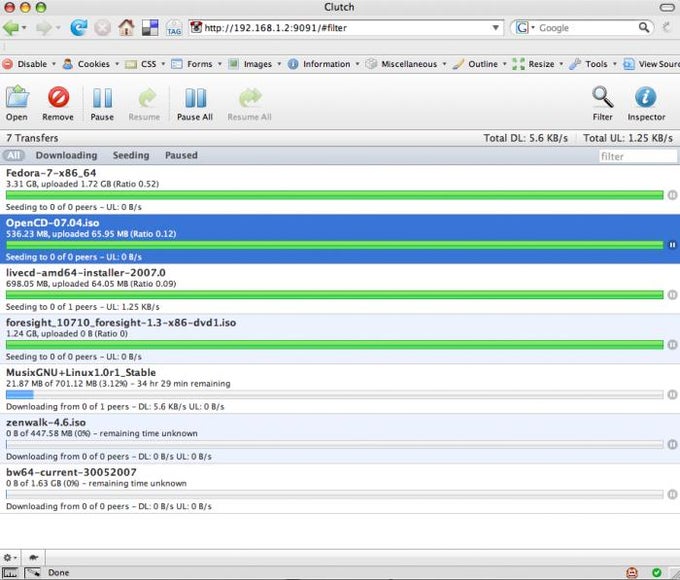The height and width of the screenshot is (580, 680).
Task: Reload the Clutch page
Action: click(x=78, y=28)
